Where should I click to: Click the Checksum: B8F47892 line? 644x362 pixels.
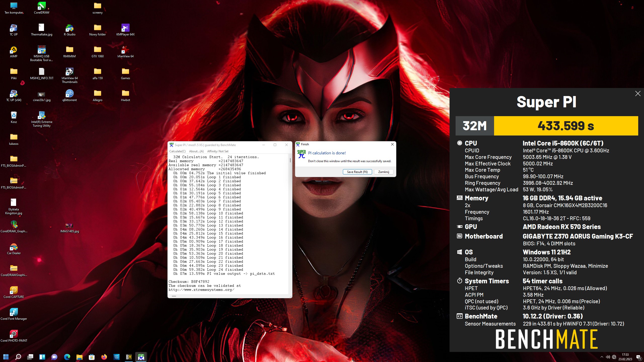[x=189, y=282]
